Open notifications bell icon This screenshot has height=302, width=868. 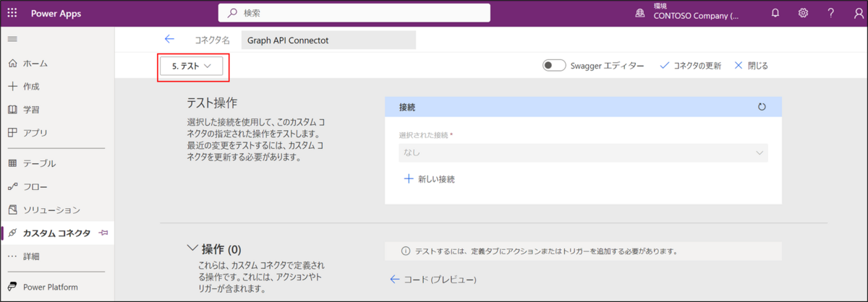tap(775, 13)
